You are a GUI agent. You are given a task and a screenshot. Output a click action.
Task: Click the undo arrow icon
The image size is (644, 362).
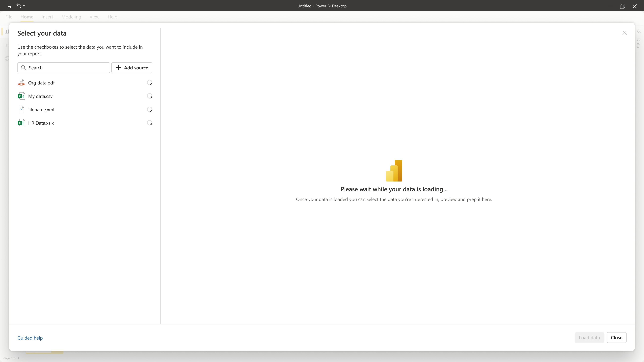(19, 6)
